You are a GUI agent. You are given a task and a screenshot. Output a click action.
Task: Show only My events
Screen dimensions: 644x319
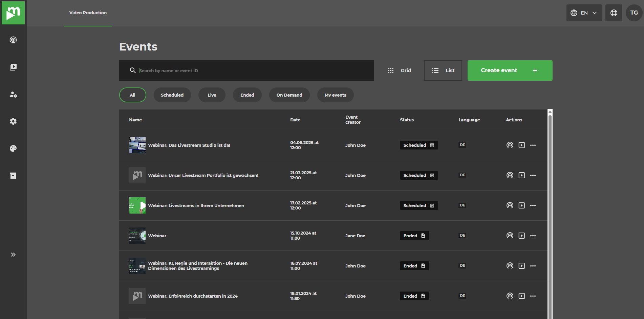click(336, 95)
